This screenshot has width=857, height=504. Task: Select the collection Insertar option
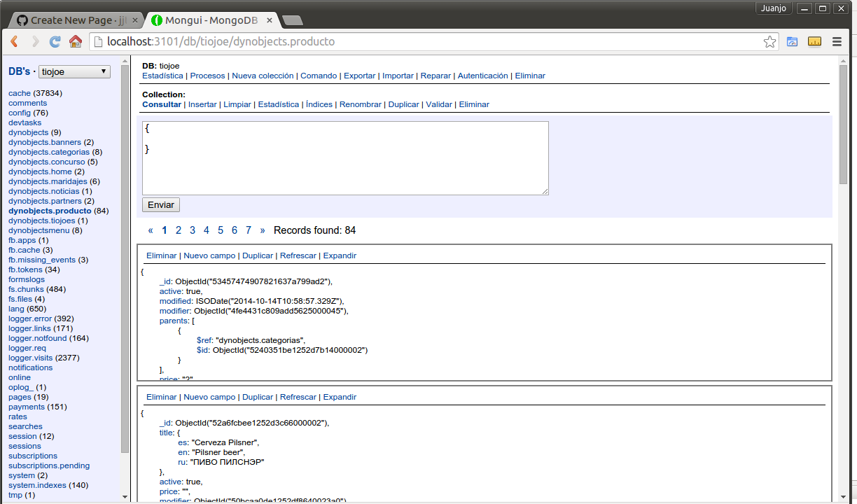click(x=202, y=104)
